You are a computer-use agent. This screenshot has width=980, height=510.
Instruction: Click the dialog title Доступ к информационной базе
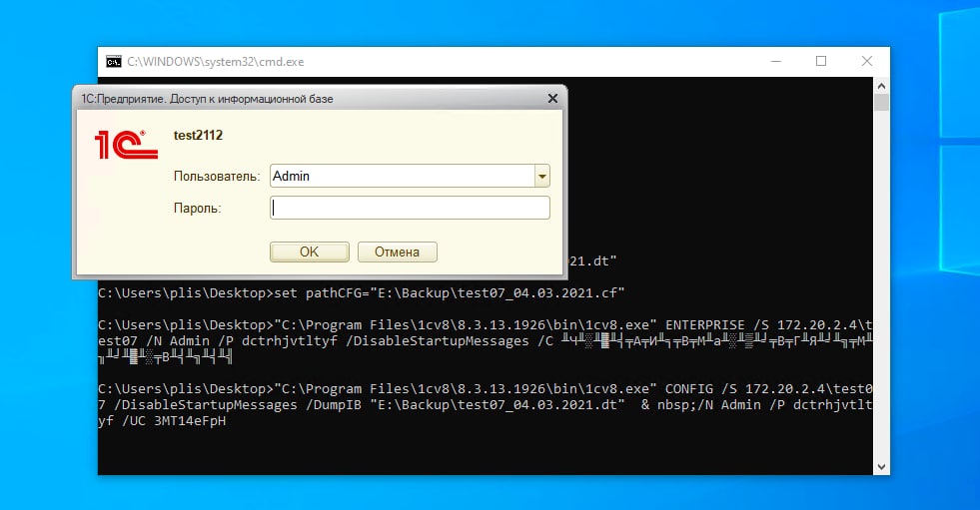click(252, 99)
